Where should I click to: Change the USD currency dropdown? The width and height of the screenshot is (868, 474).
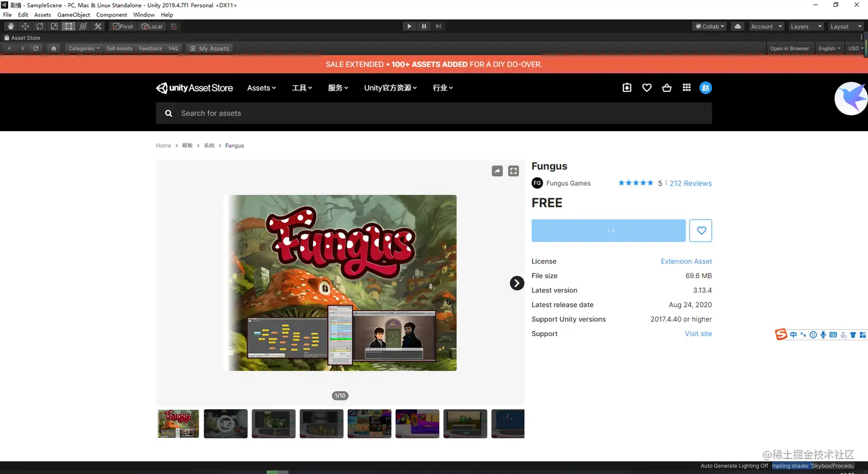pyautogui.click(x=855, y=48)
